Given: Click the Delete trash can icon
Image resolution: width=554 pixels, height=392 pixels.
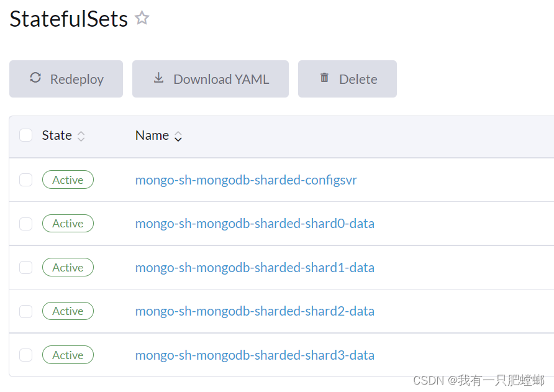Looking at the screenshot, I should coord(324,78).
